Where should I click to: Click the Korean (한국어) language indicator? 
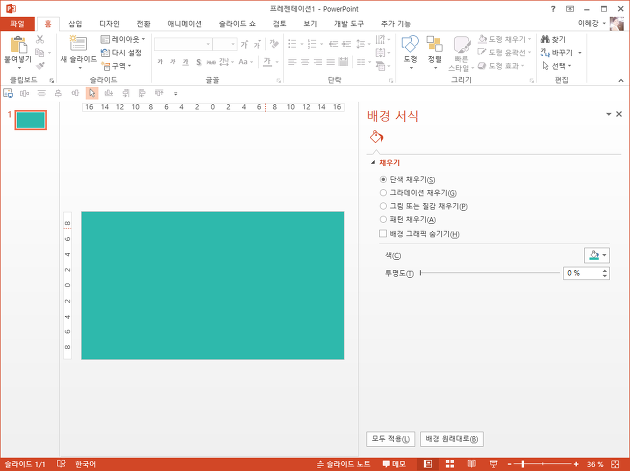85,464
